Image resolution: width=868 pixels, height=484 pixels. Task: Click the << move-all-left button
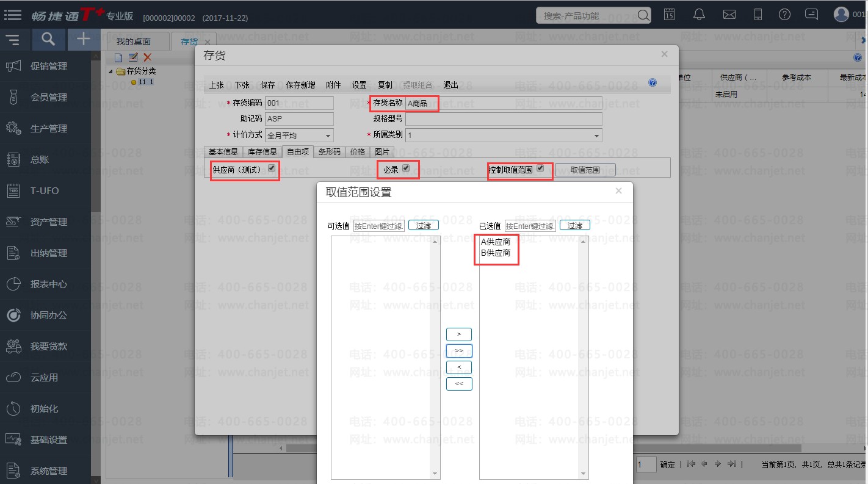(459, 384)
